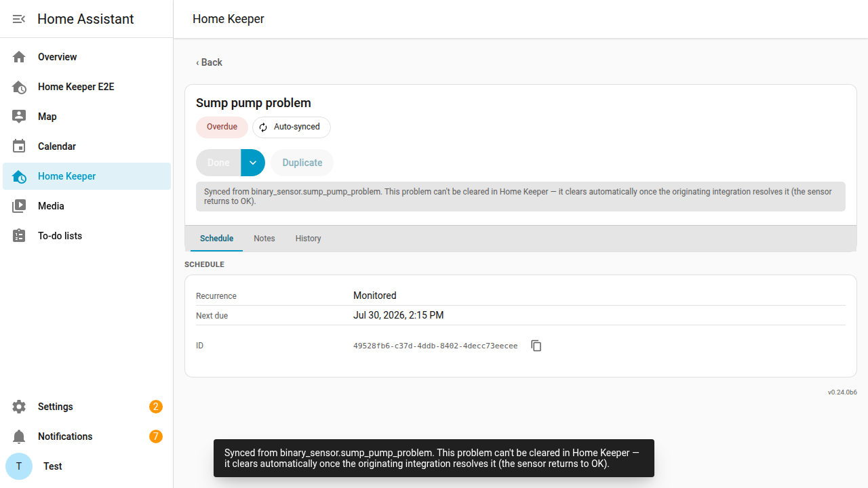This screenshot has height=488, width=868.
Task: Click the Home Keeper E2E clock-house icon
Action: point(19,87)
